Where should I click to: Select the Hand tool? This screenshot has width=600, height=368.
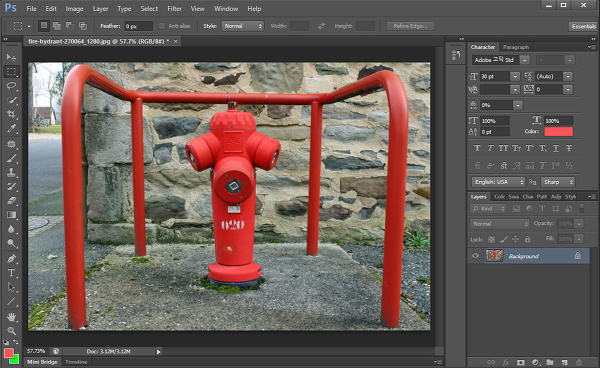[11, 317]
